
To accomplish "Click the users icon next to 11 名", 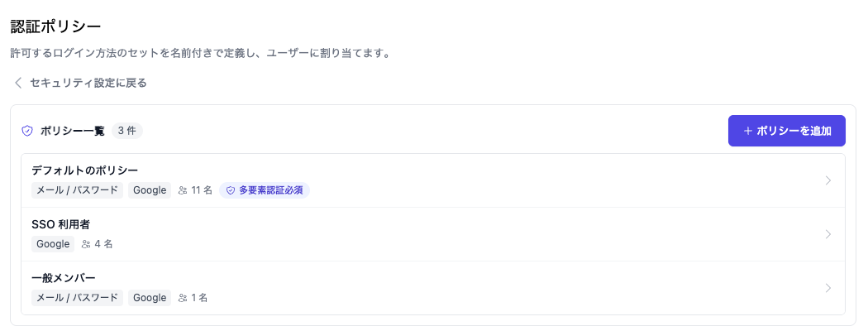I will click(x=184, y=190).
